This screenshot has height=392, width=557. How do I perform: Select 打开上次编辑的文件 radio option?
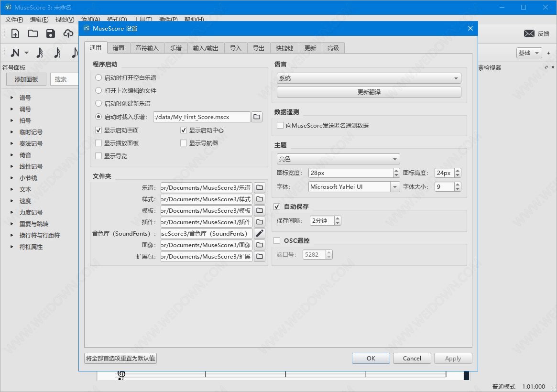(98, 90)
